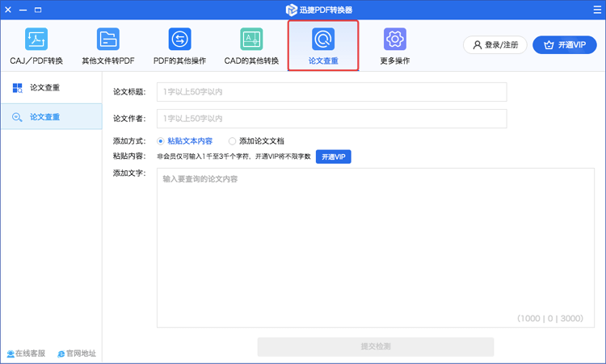Open 在线客服 link text at bottom left
606x364 pixels.
tap(30, 354)
